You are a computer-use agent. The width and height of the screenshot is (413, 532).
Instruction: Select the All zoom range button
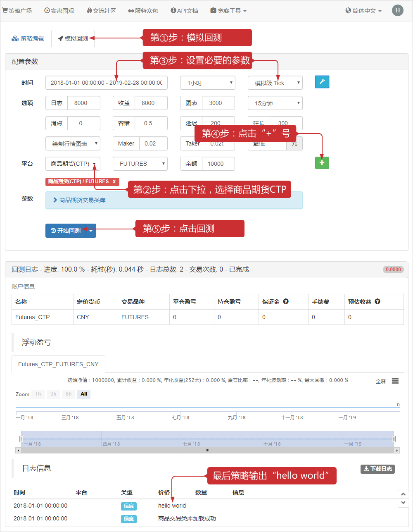coord(84,394)
